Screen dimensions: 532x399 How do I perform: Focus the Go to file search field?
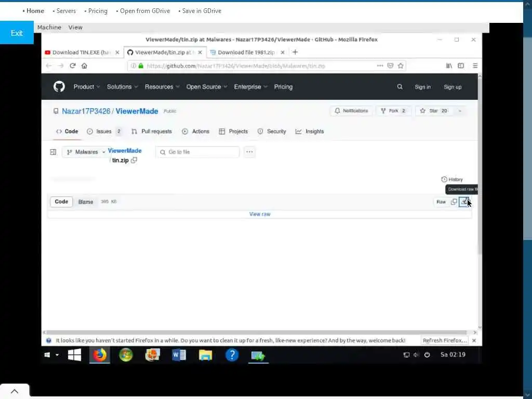[198, 152]
